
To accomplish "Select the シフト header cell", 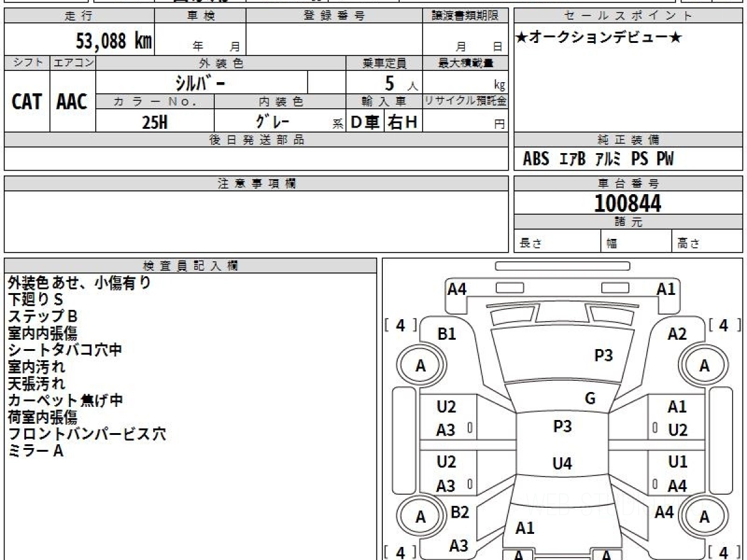I will tap(27, 63).
